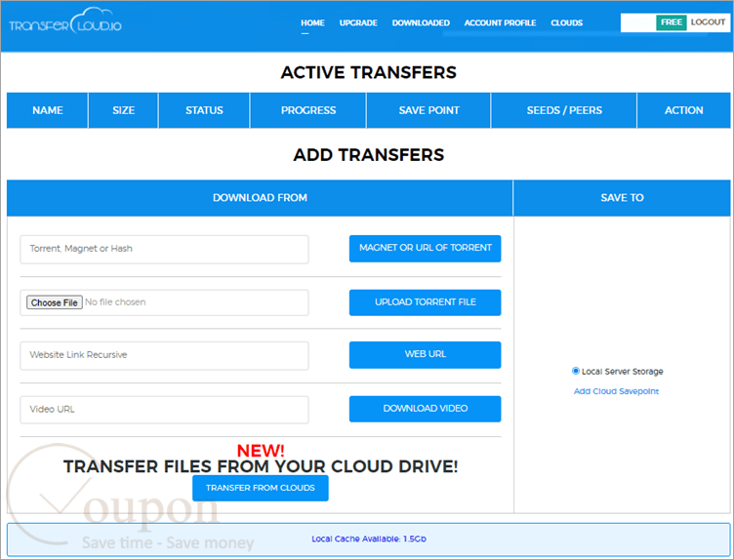734x560 pixels.
Task: Click the SIZE column header
Action: pos(124,110)
